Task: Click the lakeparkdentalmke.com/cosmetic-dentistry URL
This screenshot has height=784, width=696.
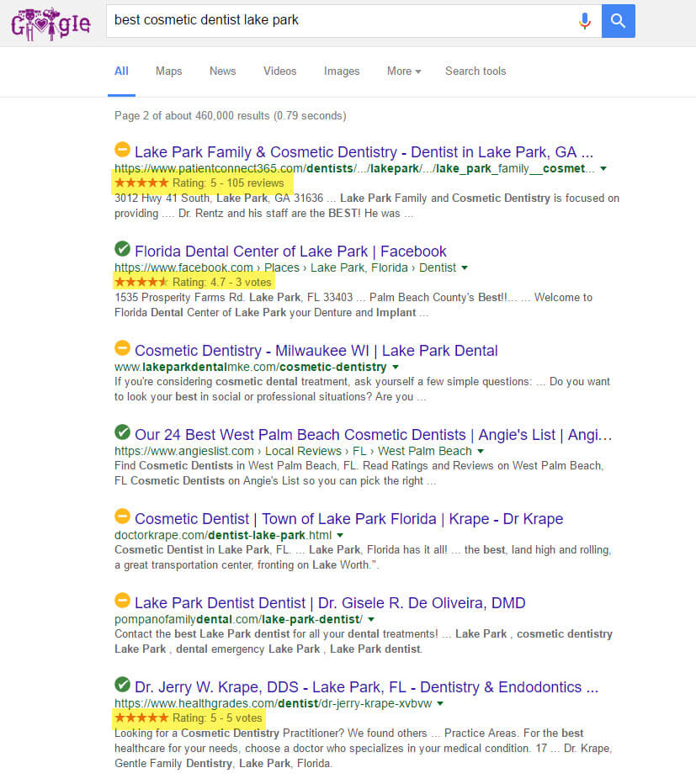Action: 251,367
